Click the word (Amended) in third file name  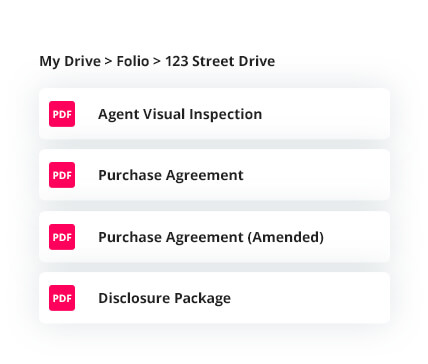(286, 237)
